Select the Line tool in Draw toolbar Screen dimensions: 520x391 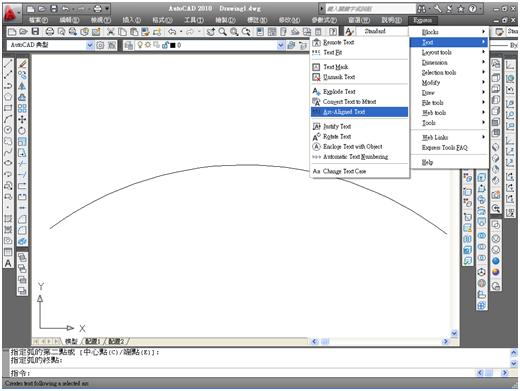click(x=8, y=63)
